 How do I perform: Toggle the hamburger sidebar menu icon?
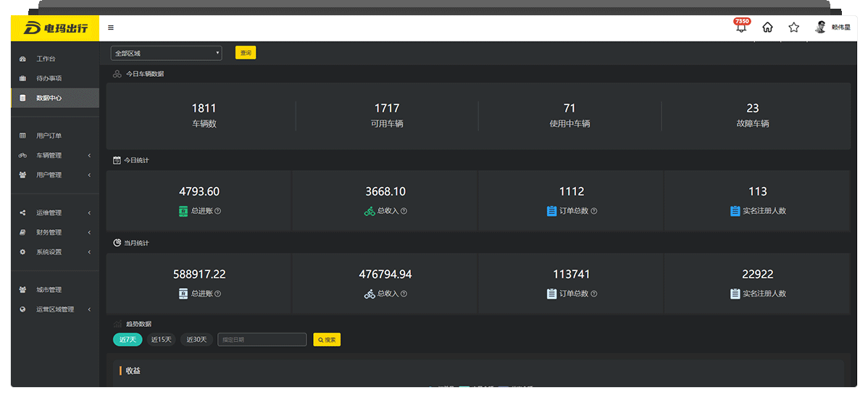tap(111, 28)
